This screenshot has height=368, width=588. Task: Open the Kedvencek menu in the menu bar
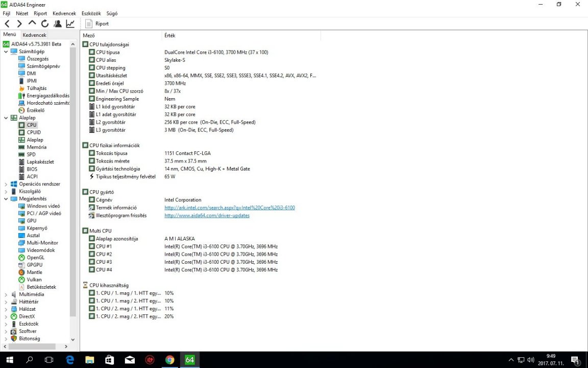[x=64, y=13]
